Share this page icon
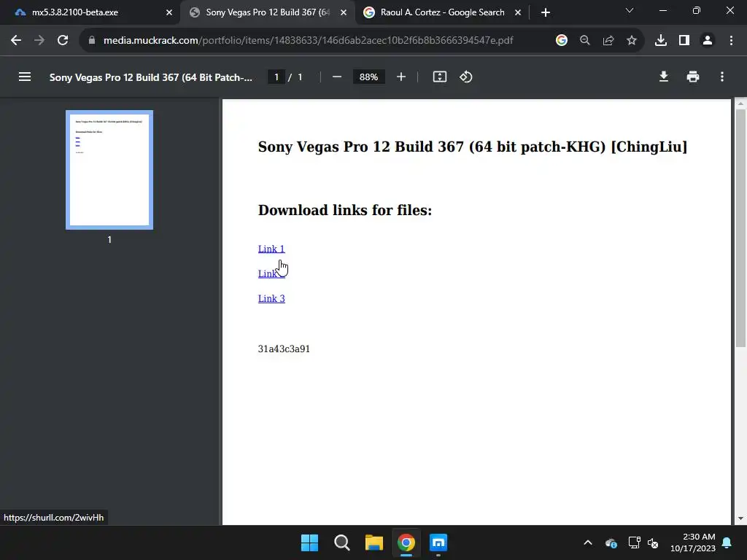This screenshot has width=747, height=560. [x=608, y=41]
